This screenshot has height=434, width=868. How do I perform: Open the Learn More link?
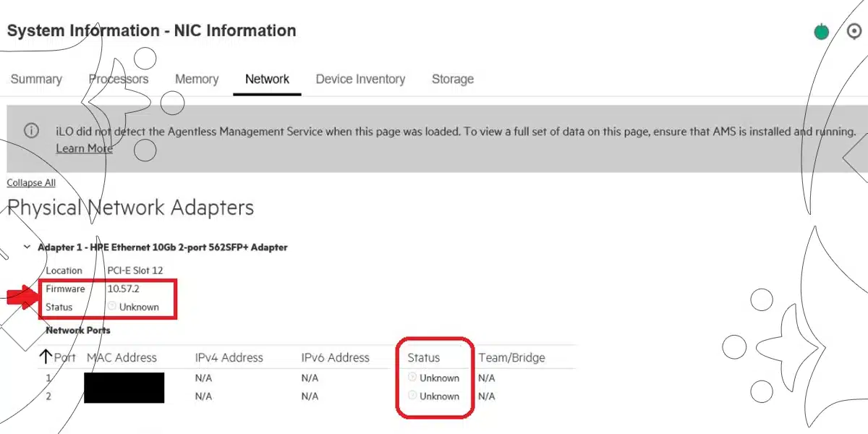tap(84, 148)
